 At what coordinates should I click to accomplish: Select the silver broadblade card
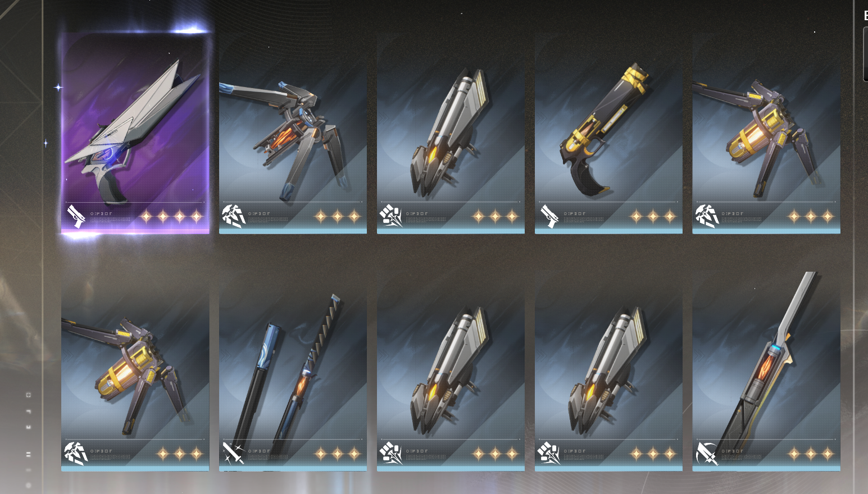766,370
